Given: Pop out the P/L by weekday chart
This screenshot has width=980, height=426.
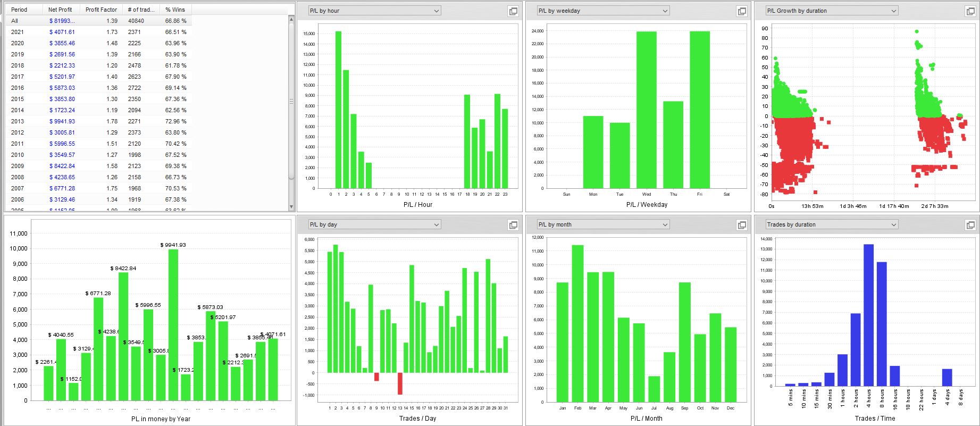Looking at the screenshot, I should [x=742, y=11].
